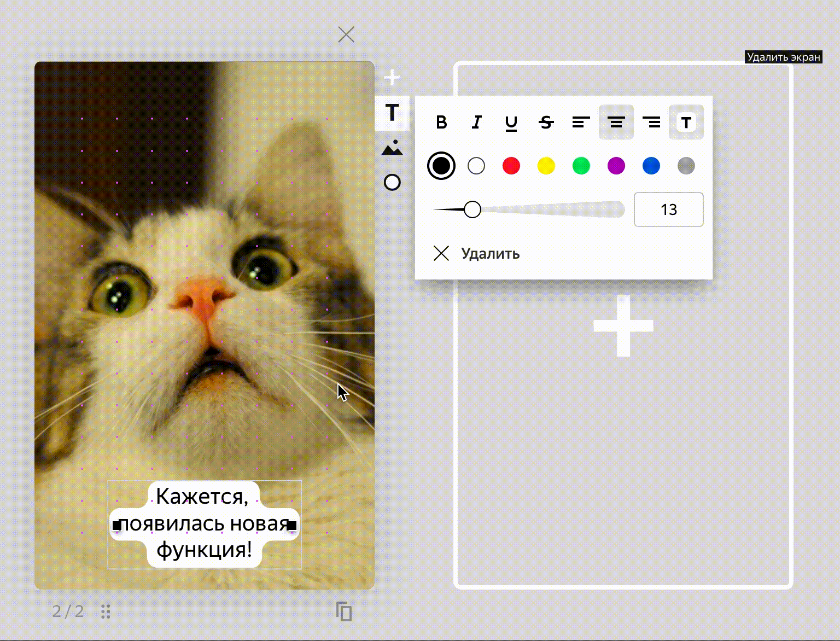Click the drag handle dots icon
The image size is (840, 641).
pyautogui.click(x=106, y=611)
